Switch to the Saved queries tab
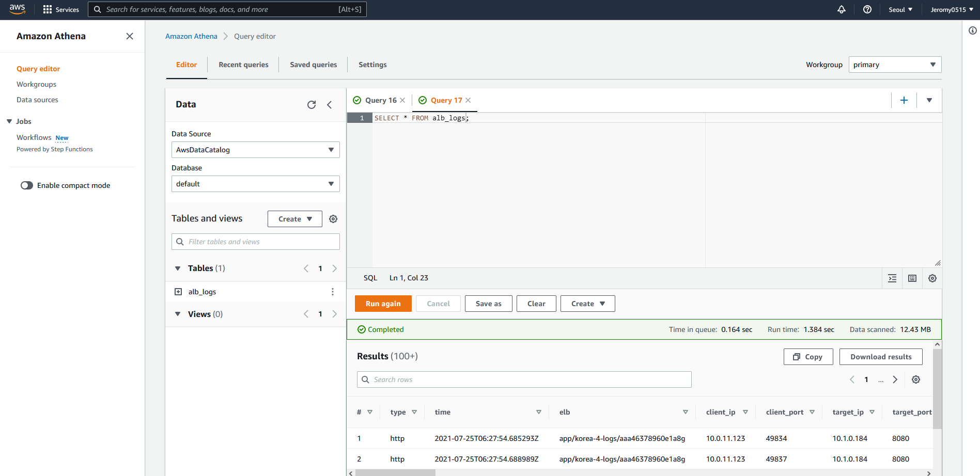Screen dimensions: 980x476 314,65
